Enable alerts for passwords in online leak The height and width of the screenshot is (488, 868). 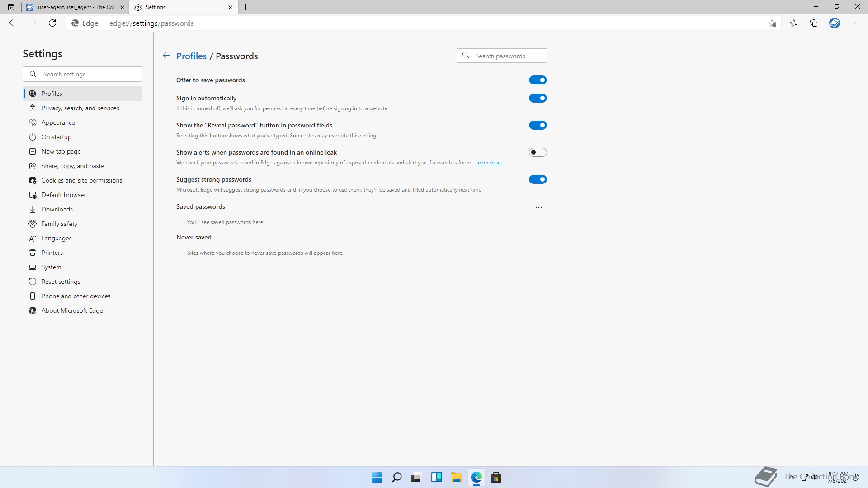pyautogui.click(x=538, y=152)
